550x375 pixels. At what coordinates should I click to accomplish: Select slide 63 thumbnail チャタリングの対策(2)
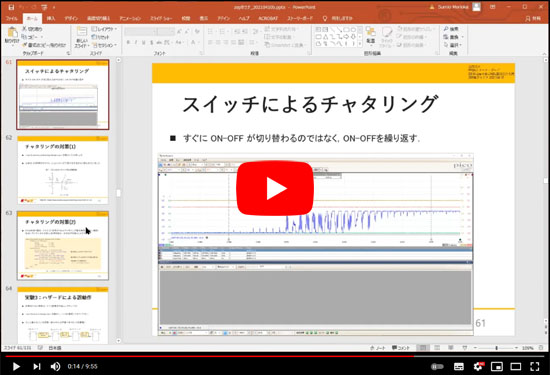(63, 245)
